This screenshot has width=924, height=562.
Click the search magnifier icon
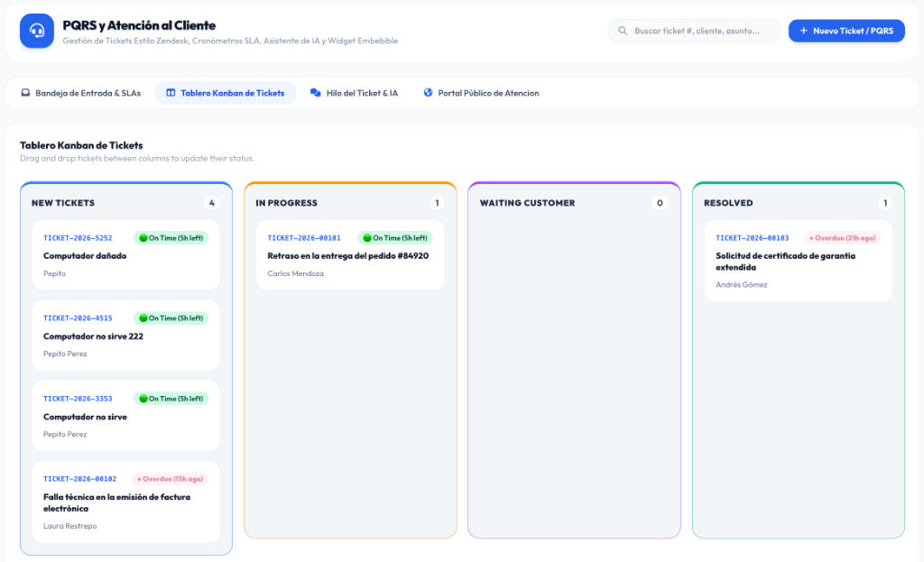tap(623, 31)
